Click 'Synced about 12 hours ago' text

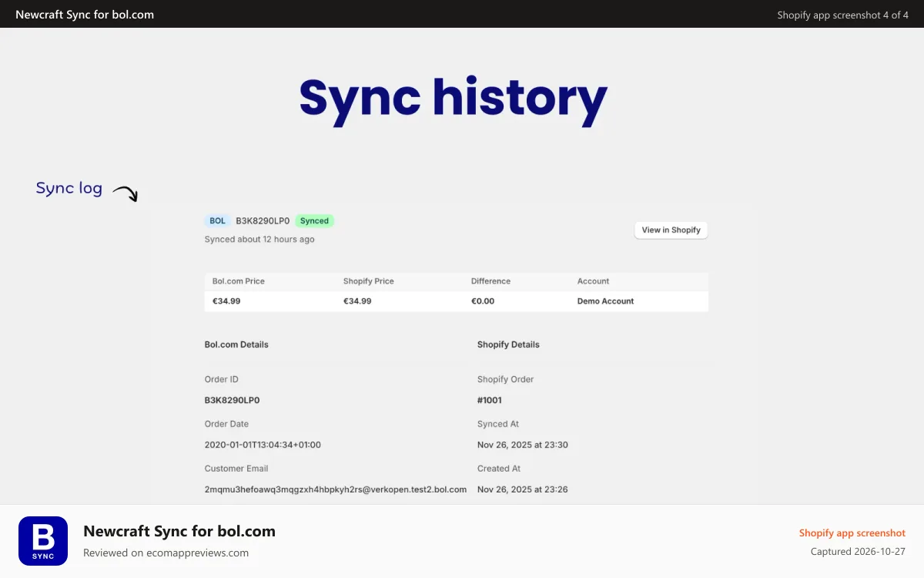[x=259, y=239]
